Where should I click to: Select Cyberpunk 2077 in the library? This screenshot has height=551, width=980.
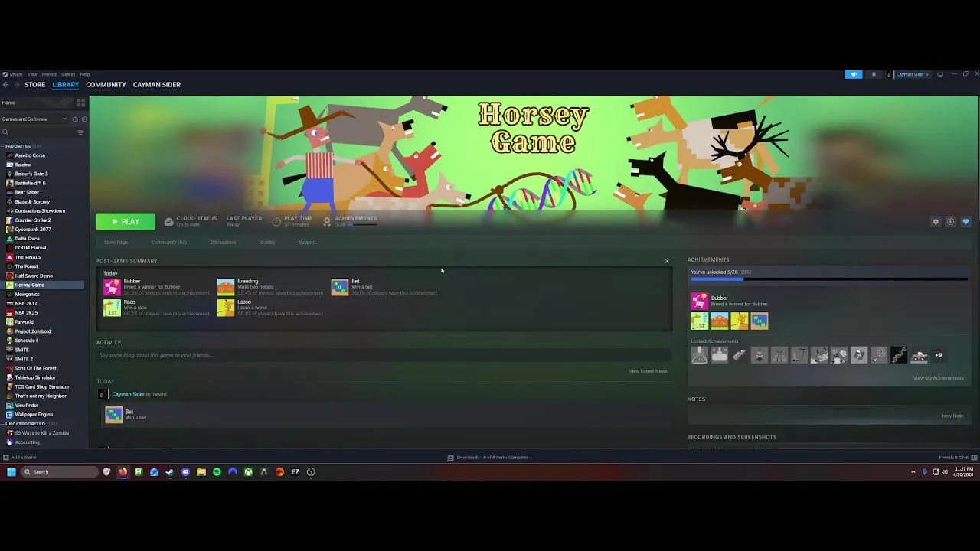[33, 230]
